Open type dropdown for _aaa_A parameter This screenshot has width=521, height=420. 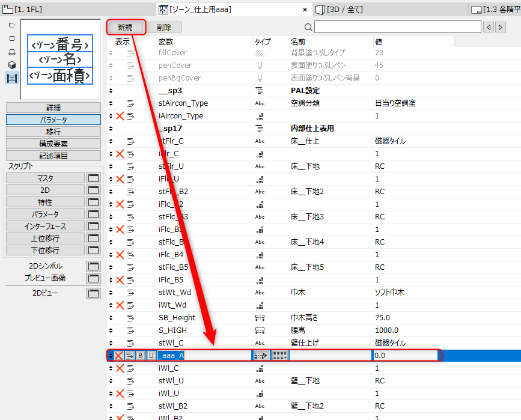[261, 356]
